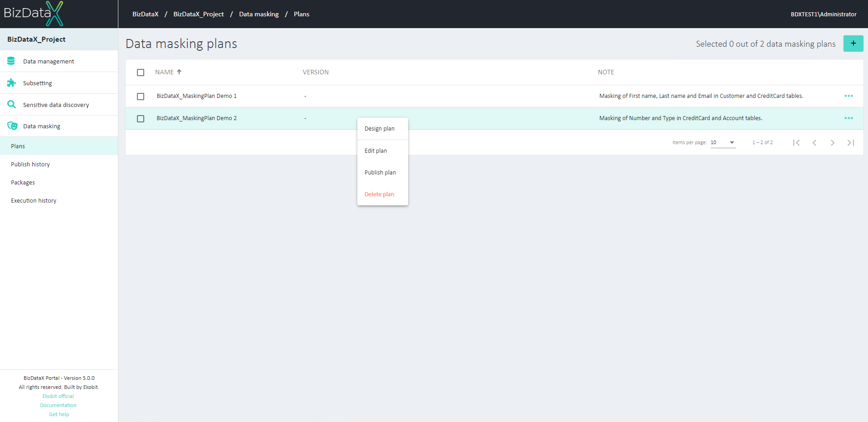Select Publish plan in the context menu
Screen dimensions: 868x422
pyautogui.click(x=382, y=173)
